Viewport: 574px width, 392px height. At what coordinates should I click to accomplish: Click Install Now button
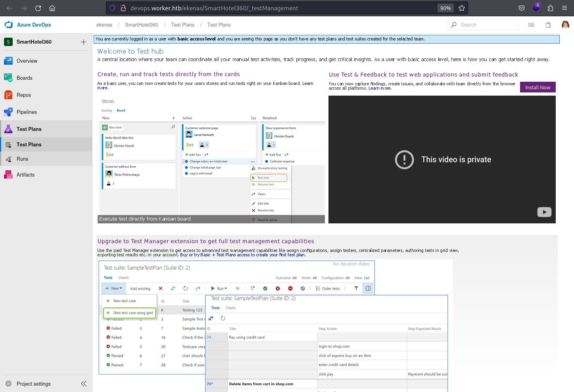tap(538, 87)
